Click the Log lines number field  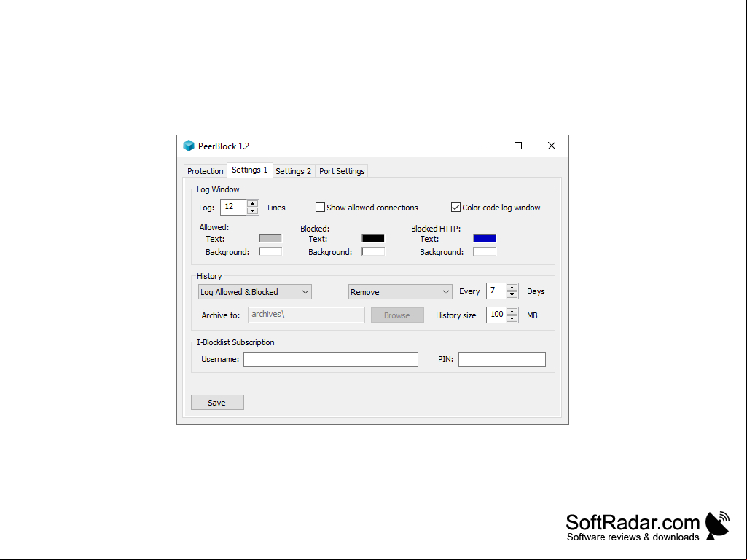[x=233, y=207]
